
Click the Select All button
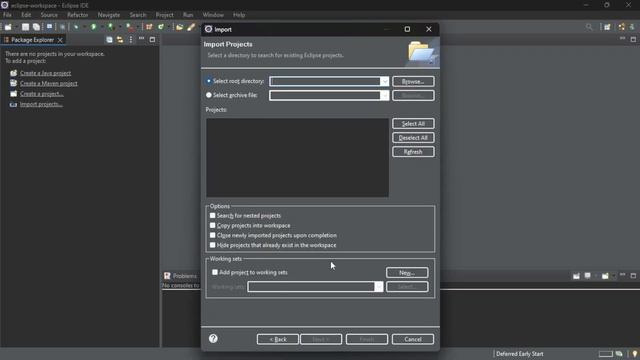click(413, 124)
